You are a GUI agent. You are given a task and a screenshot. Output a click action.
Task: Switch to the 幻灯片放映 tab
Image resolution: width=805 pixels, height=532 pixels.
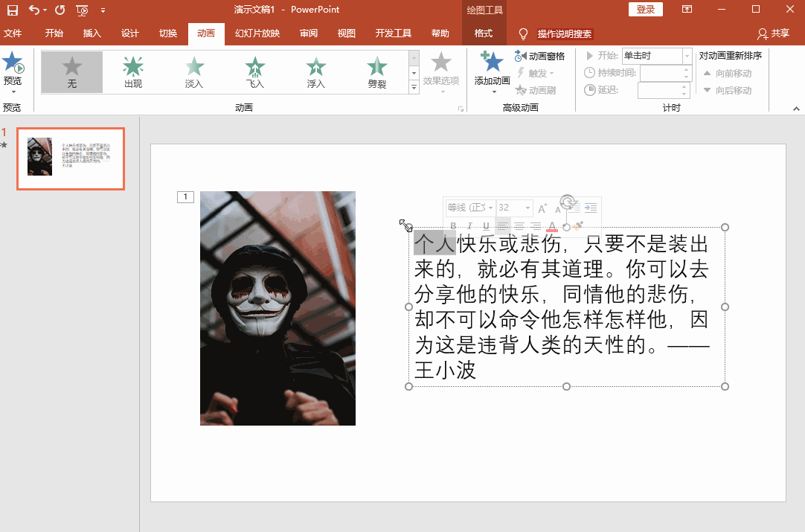click(x=257, y=33)
